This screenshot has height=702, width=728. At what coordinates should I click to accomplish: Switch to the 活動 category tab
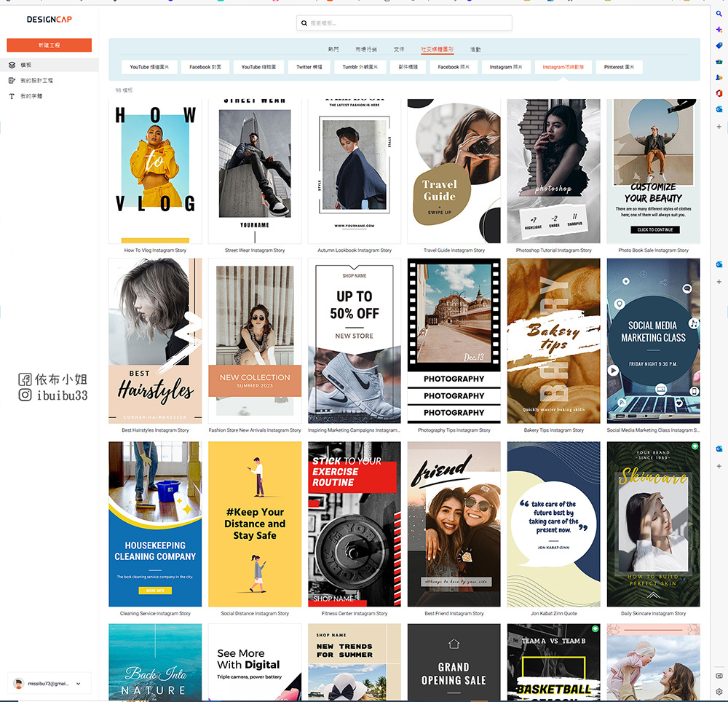click(x=475, y=50)
